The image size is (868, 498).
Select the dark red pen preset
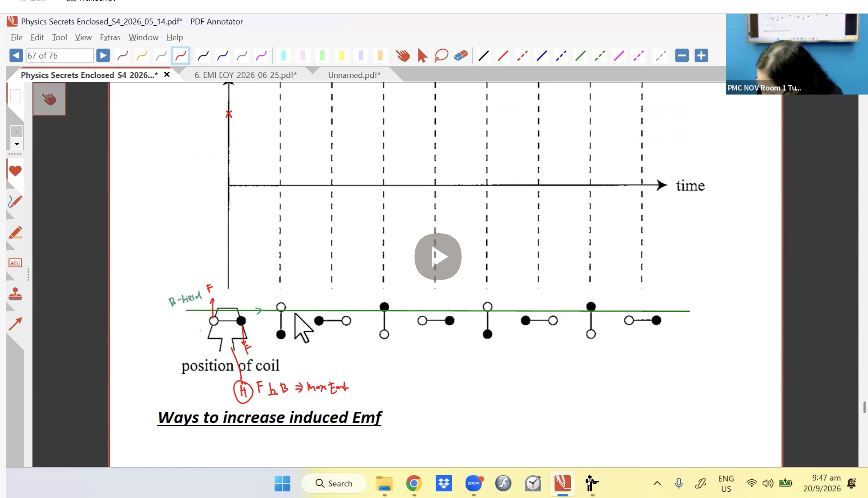click(x=123, y=55)
